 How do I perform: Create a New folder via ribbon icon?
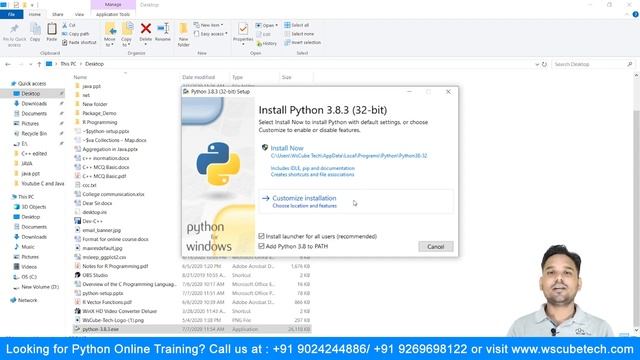[183, 29]
